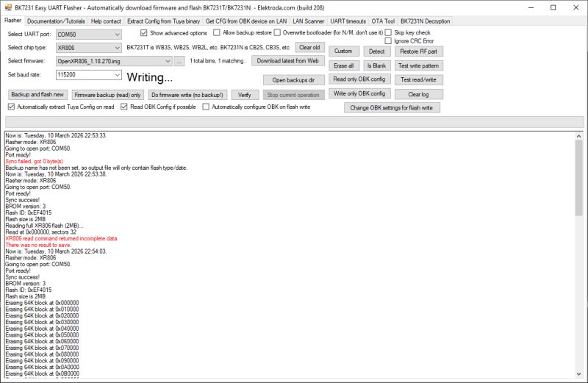Screen dimensions: 588x383
Task: Expand the baud rate 115200 dropdown
Action: click(118, 75)
